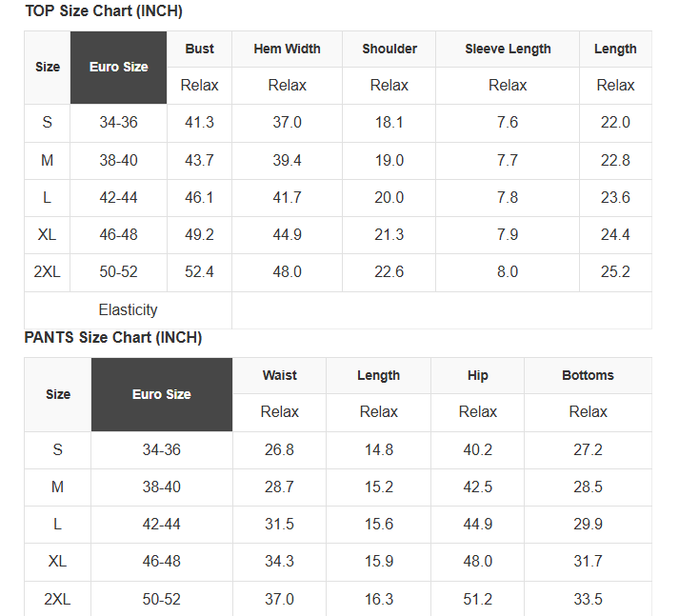Click the 15.2 pants length value for M
Viewport: 679px width, 616px height.
point(378,487)
